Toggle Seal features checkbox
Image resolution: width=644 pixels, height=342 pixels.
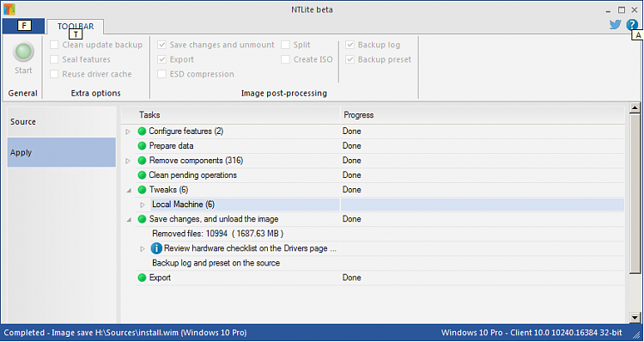(x=54, y=59)
